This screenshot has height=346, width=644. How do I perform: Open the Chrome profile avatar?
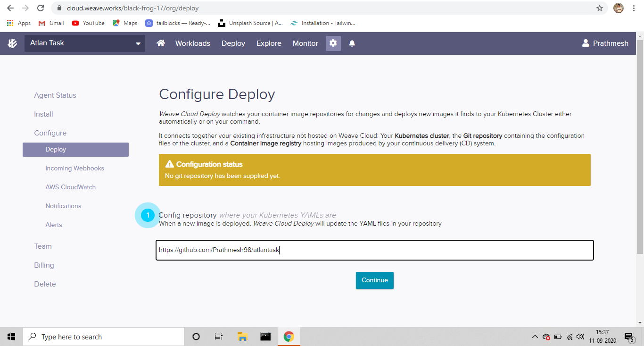(618, 8)
